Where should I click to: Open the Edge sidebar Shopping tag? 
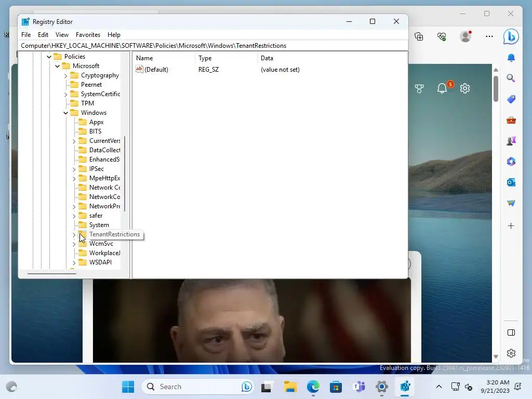pyautogui.click(x=511, y=99)
